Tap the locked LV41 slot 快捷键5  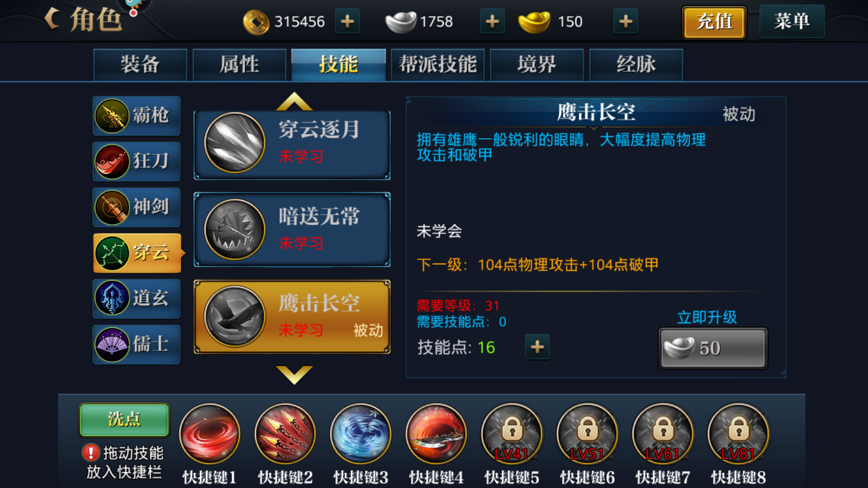(x=512, y=434)
